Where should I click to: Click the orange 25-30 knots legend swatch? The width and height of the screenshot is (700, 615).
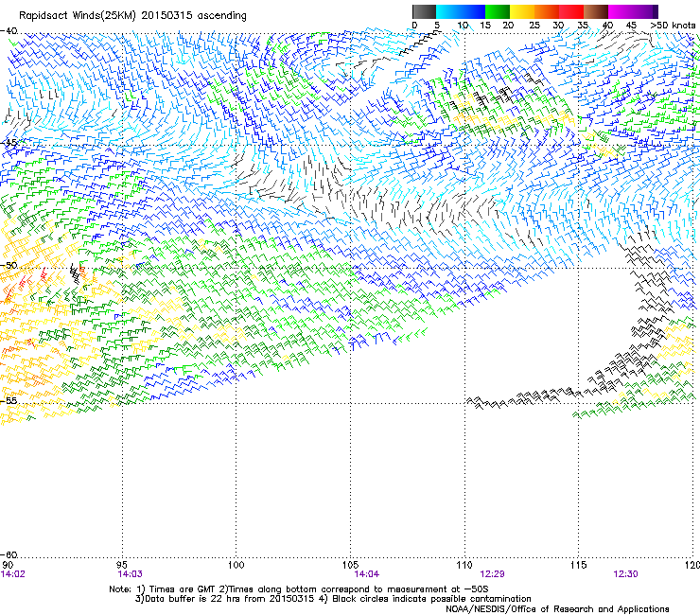(547, 11)
